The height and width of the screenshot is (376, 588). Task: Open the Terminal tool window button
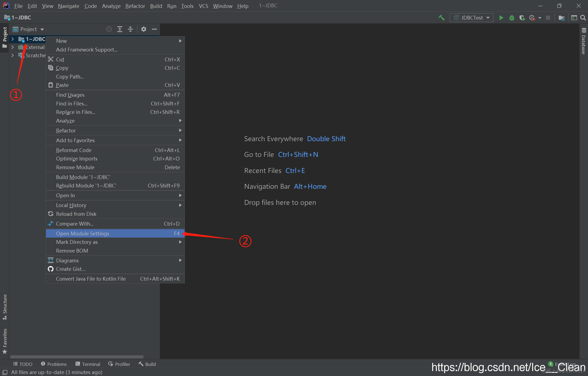88,364
